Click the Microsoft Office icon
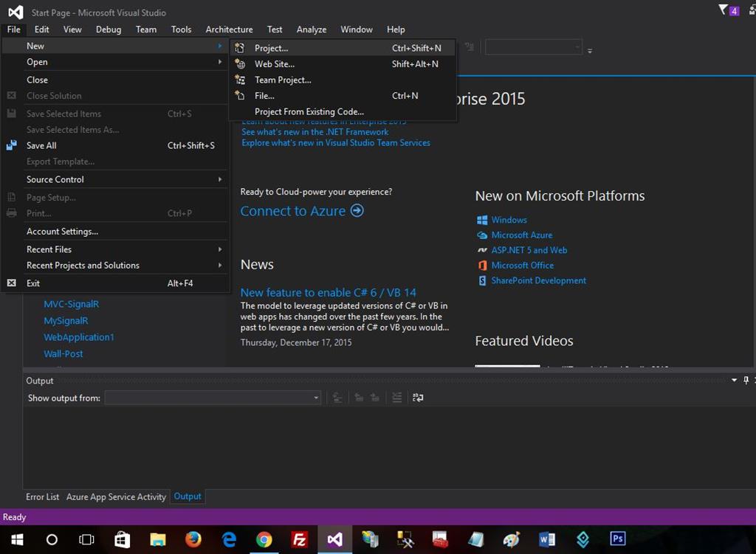Screen dimensions: 756x554 (482, 266)
